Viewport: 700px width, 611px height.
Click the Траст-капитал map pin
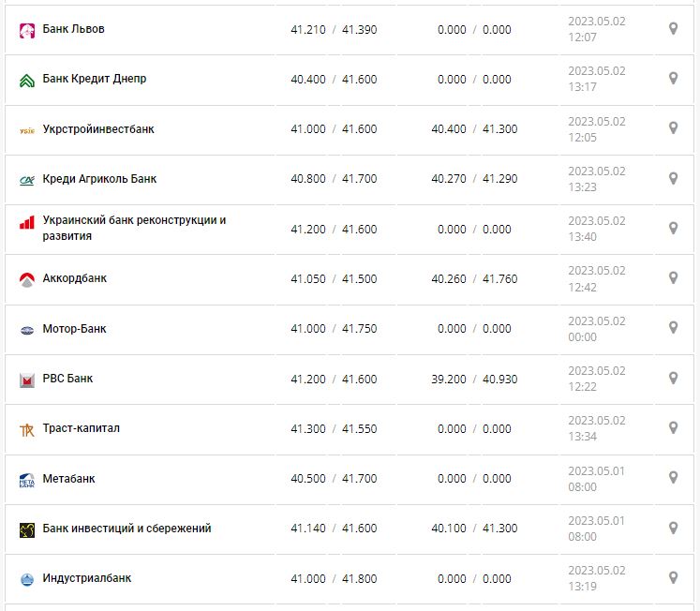tap(673, 428)
